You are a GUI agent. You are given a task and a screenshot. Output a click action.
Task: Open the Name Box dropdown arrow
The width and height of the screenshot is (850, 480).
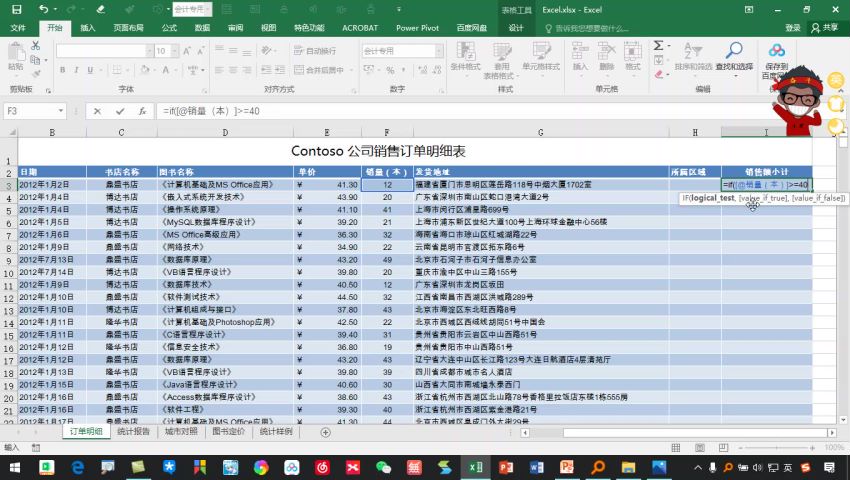click(x=61, y=111)
